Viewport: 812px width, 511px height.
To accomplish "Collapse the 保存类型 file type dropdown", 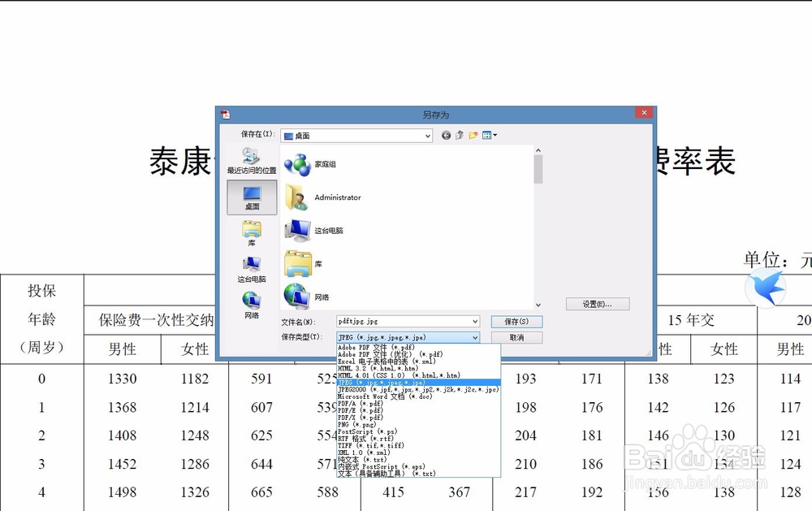I will 475,337.
